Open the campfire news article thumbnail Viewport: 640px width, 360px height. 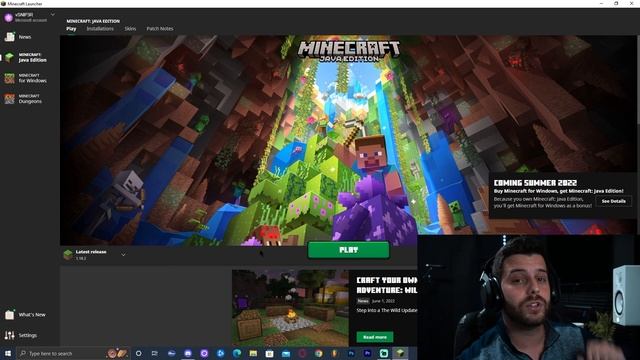290,308
